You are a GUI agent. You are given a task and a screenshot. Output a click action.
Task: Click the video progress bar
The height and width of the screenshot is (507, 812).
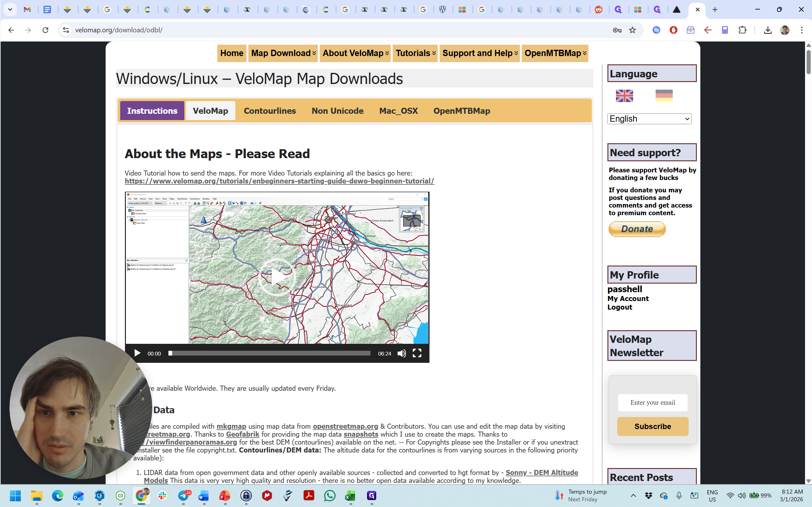tap(269, 353)
